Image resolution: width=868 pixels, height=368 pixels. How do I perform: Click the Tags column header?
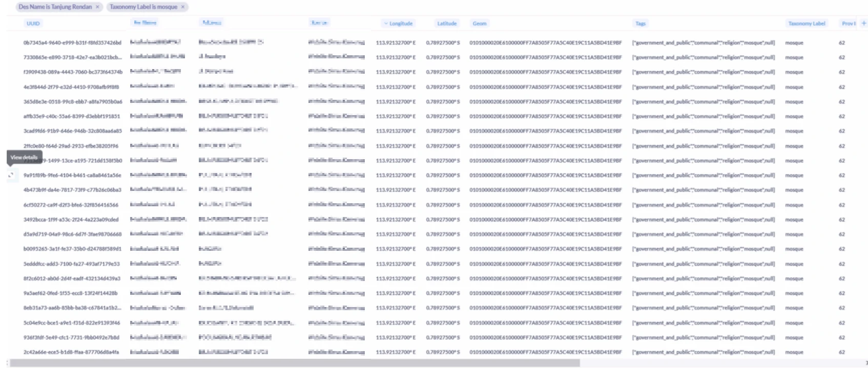click(x=640, y=24)
